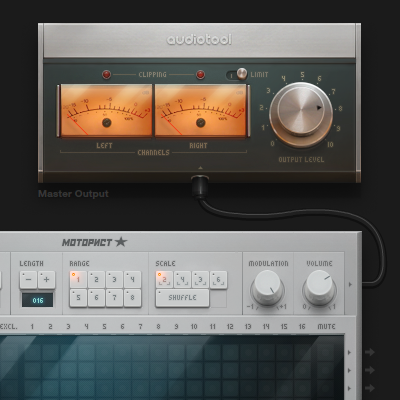Click step number 16 header

point(302,326)
